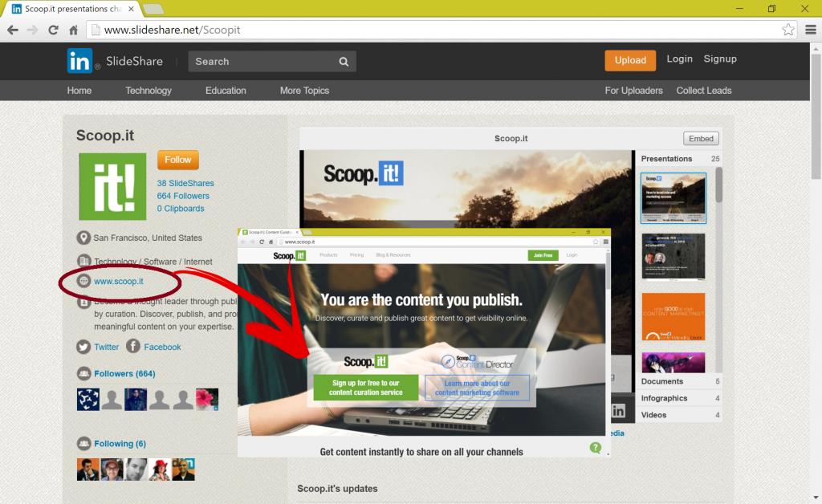Image resolution: width=822 pixels, height=504 pixels.
Task: Follow Scoop.it with the Follow button
Action: [178, 160]
